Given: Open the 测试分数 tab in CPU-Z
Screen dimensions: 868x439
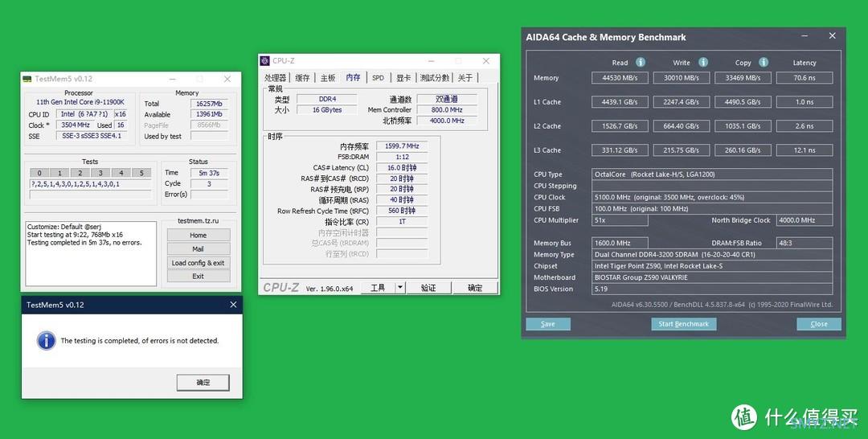Looking at the screenshot, I should [x=435, y=77].
